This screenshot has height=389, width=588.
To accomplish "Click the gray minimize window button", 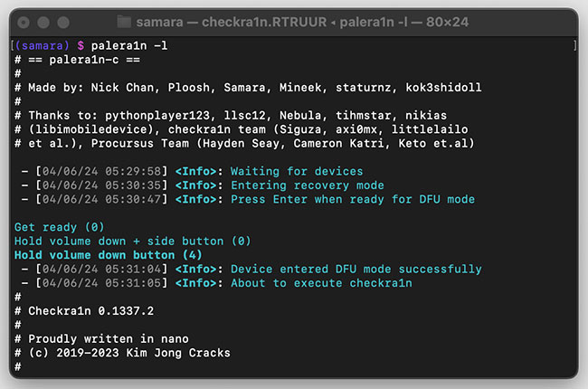I will click(43, 23).
